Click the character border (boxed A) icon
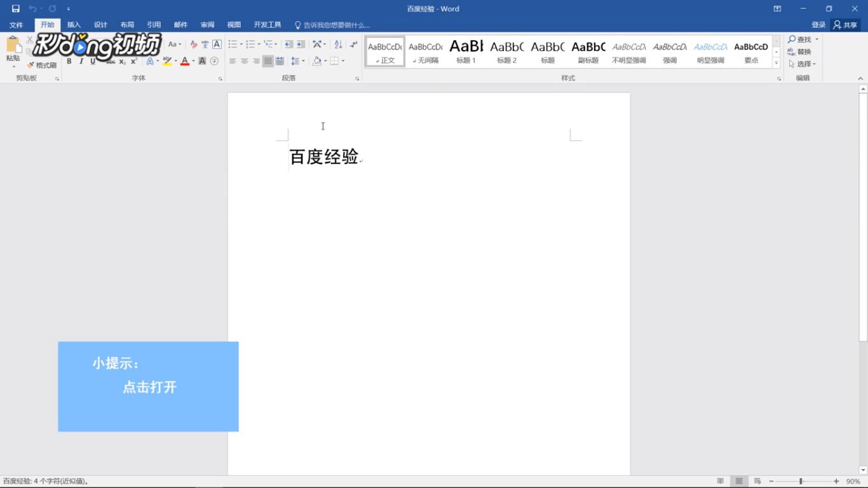The image size is (868, 488). 217,44
